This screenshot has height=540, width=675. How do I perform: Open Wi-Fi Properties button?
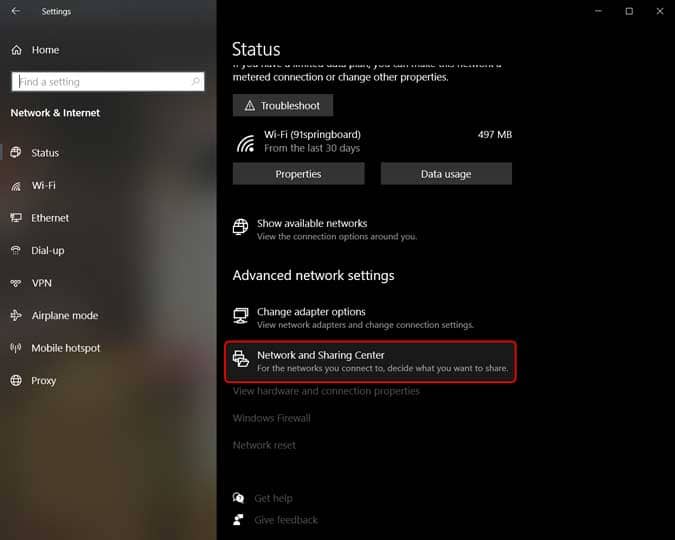coord(298,174)
